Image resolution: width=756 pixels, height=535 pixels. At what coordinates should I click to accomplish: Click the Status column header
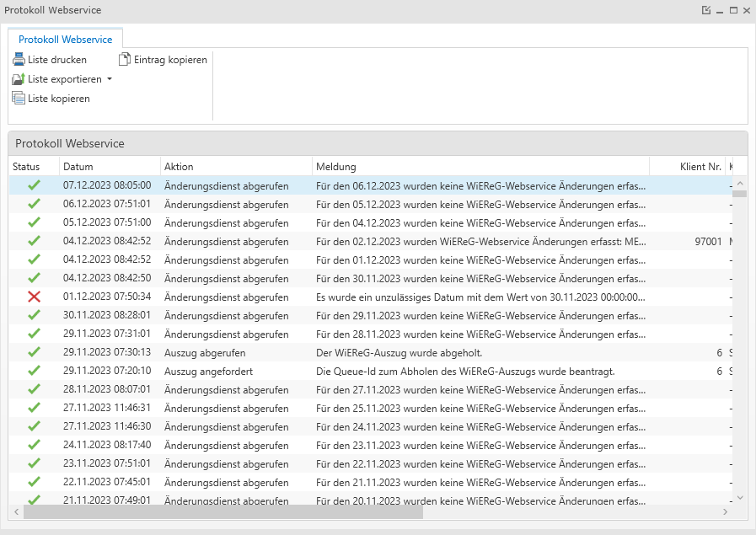(34, 167)
